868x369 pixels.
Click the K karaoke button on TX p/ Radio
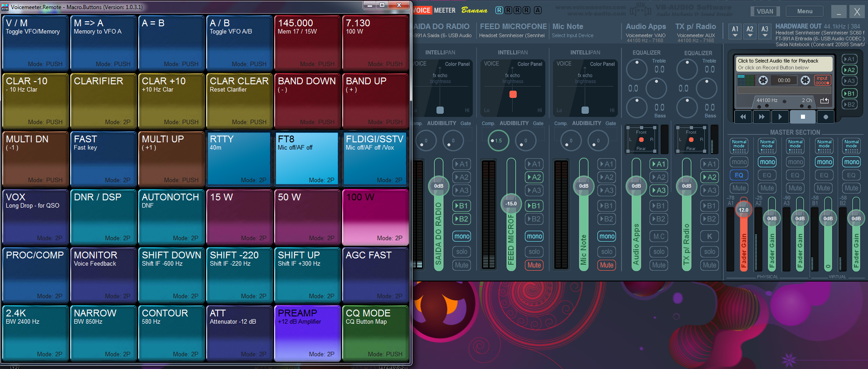(x=710, y=237)
